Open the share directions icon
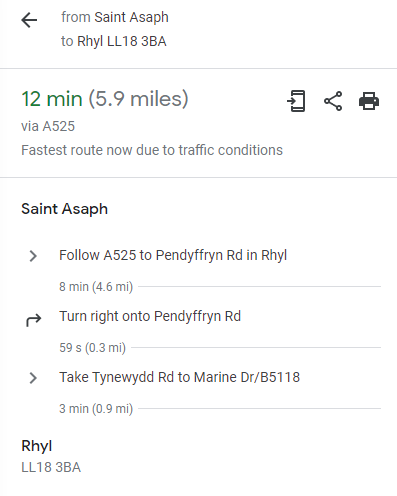Viewport: 397px width, 496px height. click(333, 101)
